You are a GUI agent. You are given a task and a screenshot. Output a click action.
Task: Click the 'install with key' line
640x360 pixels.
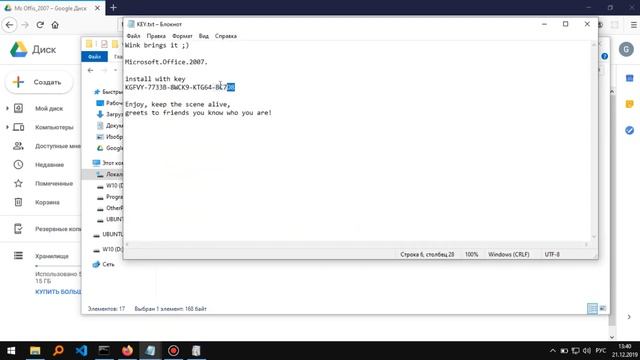click(x=155, y=79)
